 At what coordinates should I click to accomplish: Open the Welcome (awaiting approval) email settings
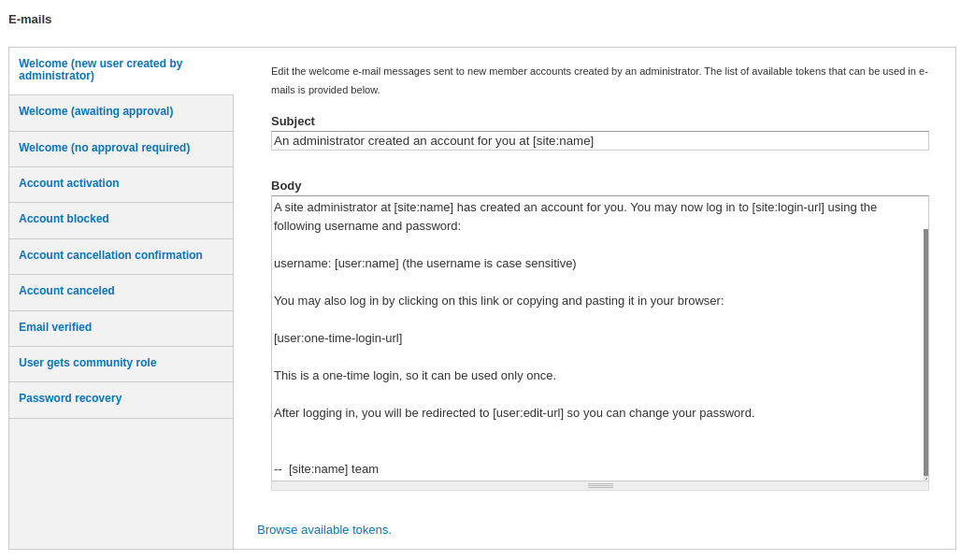point(95,111)
